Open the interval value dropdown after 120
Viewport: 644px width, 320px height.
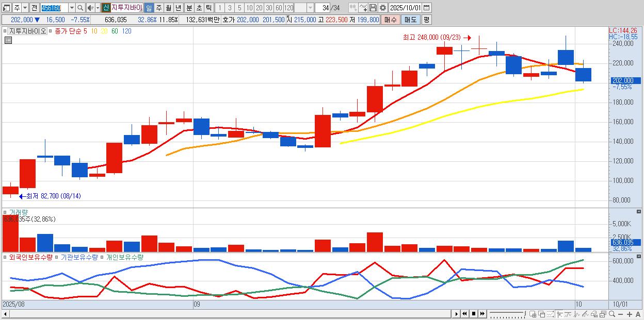(x=310, y=8)
